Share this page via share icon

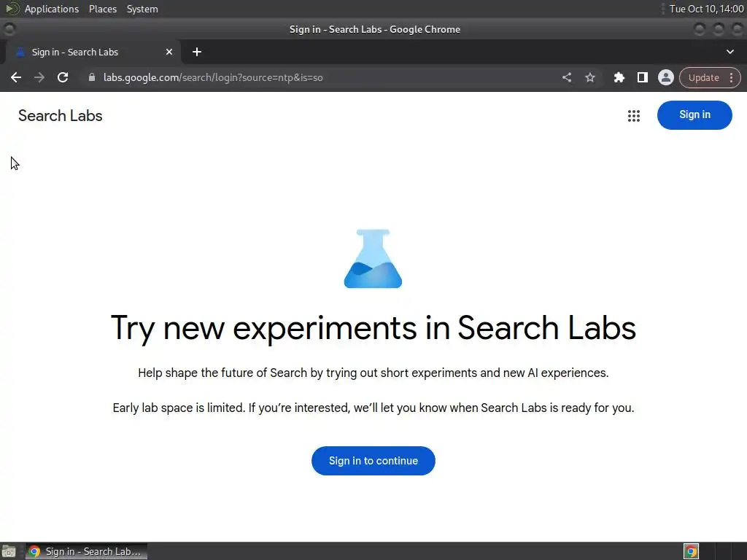coord(566,77)
